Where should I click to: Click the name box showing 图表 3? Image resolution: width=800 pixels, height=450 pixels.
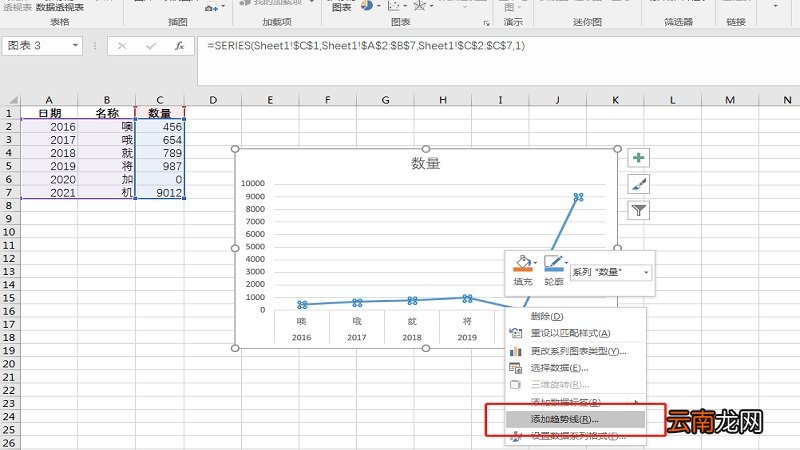[x=36, y=45]
